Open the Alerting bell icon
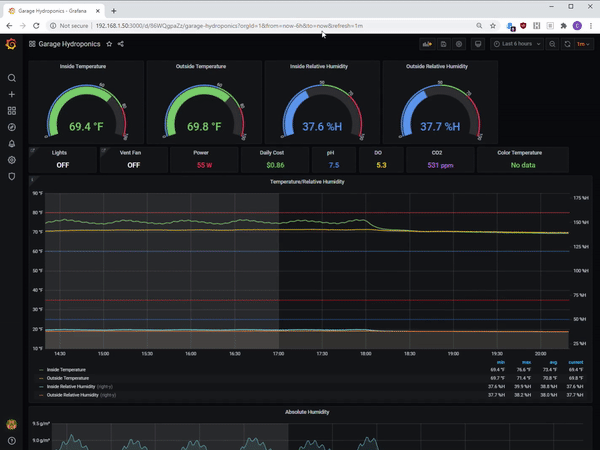The width and height of the screenshot is (600, 450). [12, 144]
